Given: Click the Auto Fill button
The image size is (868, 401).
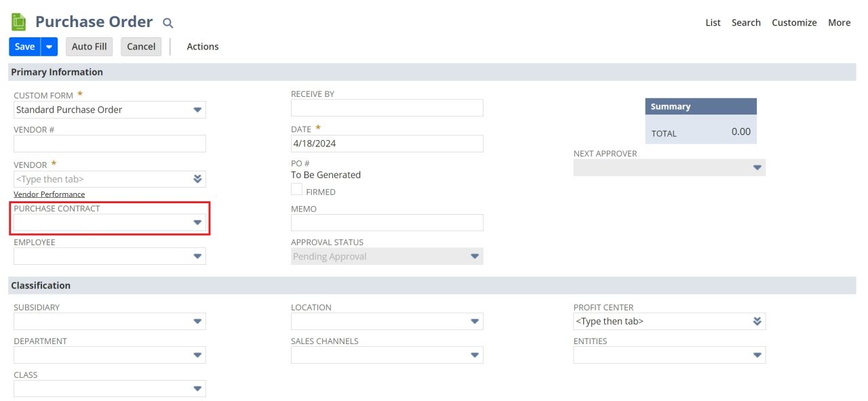Looking at the screenshot, I should click(x=89, y=46).
